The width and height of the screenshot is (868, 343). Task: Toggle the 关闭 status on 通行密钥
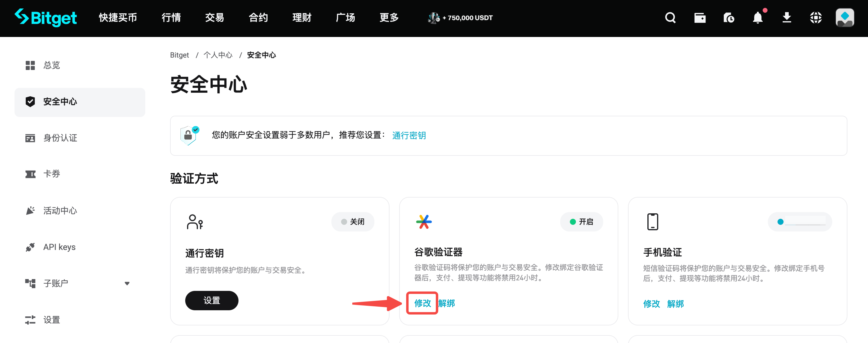tap(353, 221)
